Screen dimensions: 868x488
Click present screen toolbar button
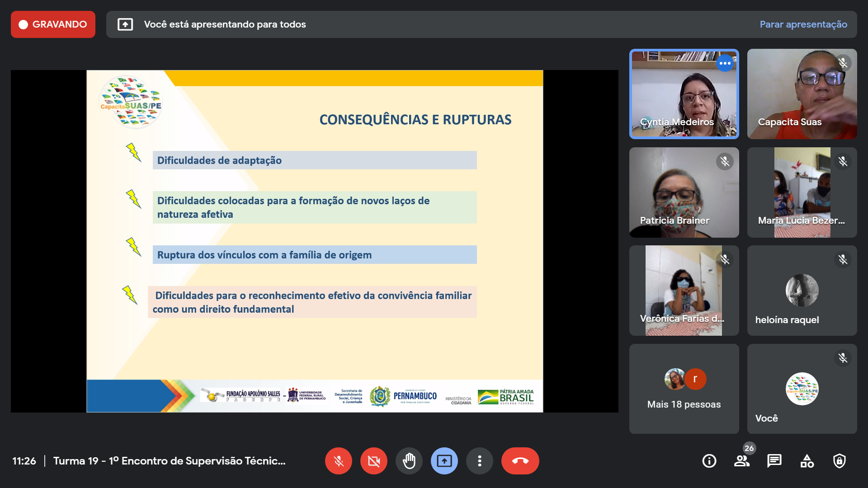(444, 461)
